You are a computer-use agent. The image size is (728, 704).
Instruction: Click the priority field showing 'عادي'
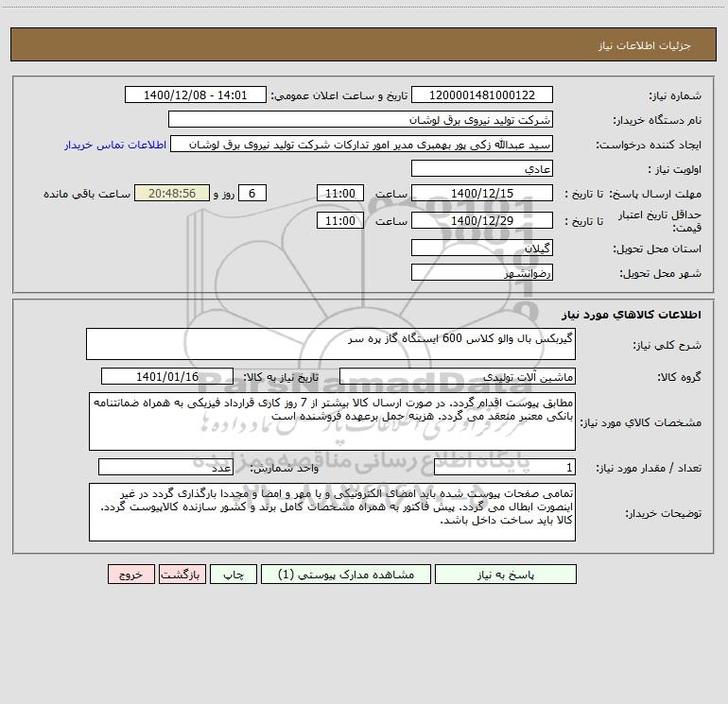(x=482, y=168)
